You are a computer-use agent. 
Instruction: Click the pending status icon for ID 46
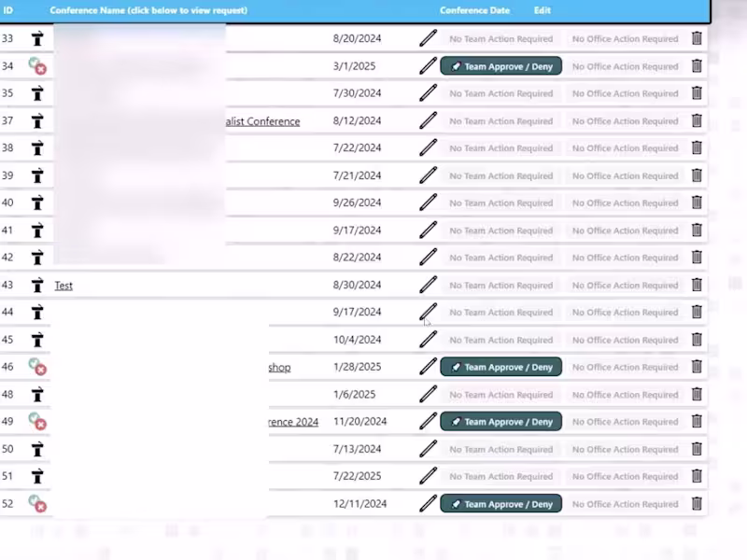pyautogui.click(x=37, y=367)
